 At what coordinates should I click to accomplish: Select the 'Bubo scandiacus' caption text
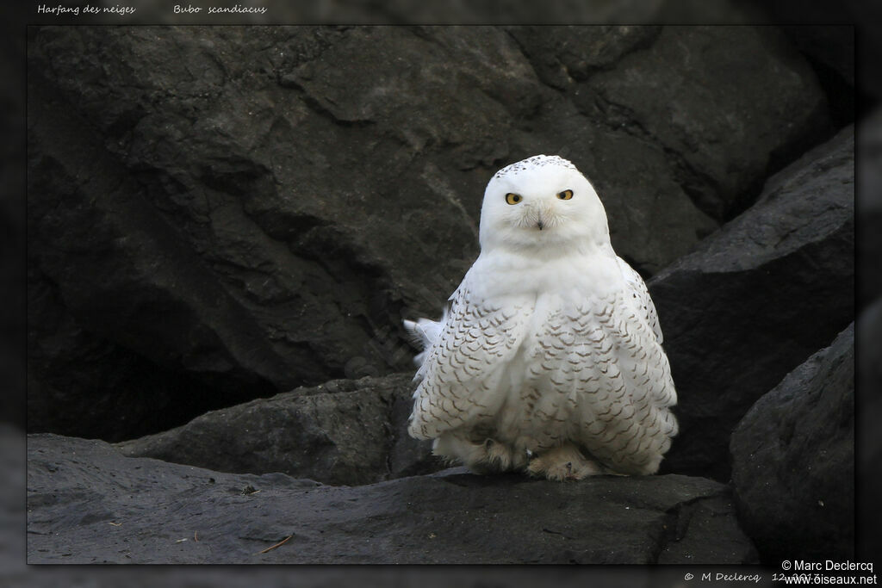pos(220,9)
